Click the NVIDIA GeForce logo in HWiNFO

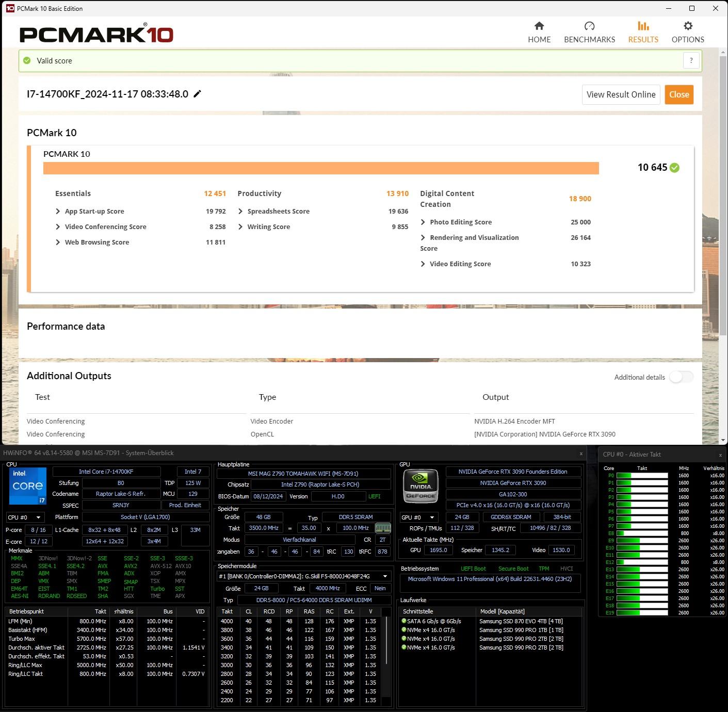420,486
